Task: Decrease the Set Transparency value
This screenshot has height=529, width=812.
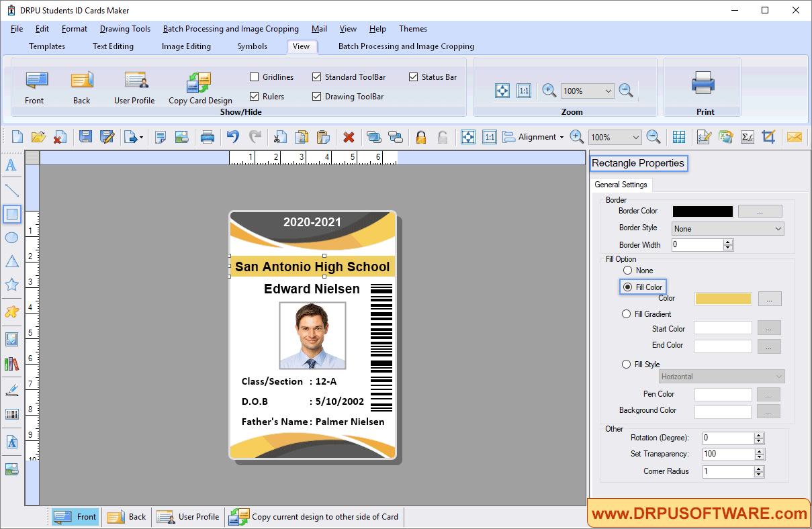Action: point(759,457)
